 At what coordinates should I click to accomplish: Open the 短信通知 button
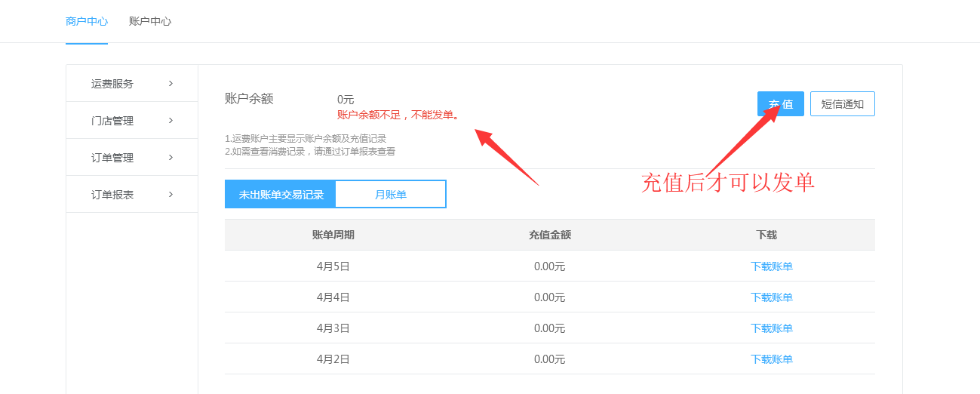(843, 104)
